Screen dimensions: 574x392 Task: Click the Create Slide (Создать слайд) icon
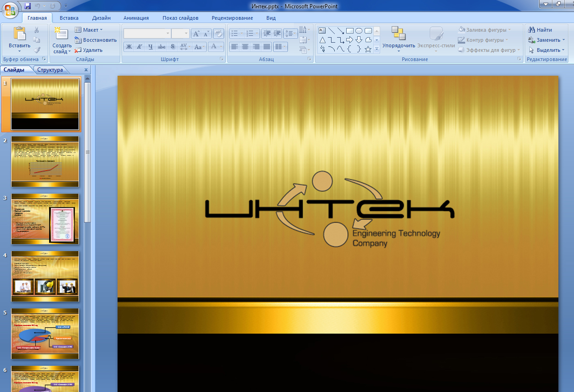[61, 34]
